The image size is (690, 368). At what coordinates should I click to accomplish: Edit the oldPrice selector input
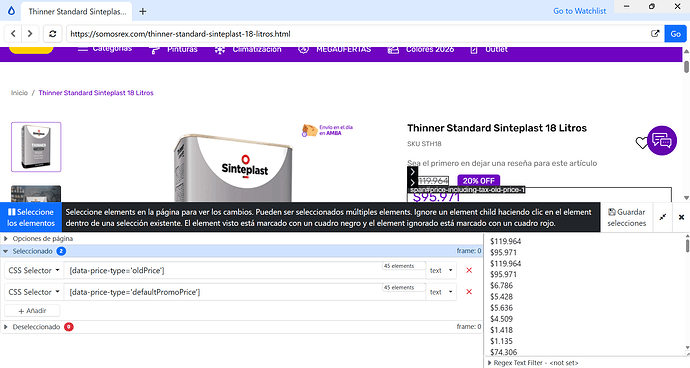click(x=244, y=270)
